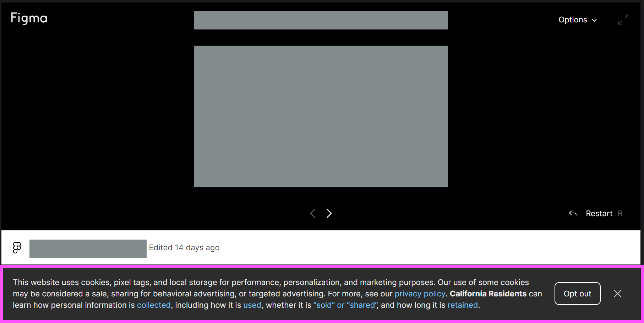Click the restart back-arrow icon

(x=573, y=213)
